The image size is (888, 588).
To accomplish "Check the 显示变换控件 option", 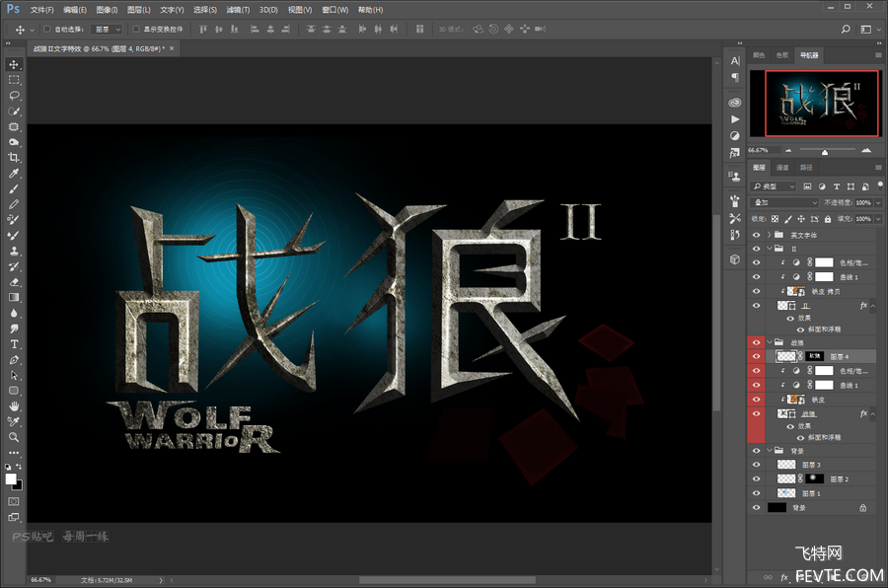I will [135, 30].
